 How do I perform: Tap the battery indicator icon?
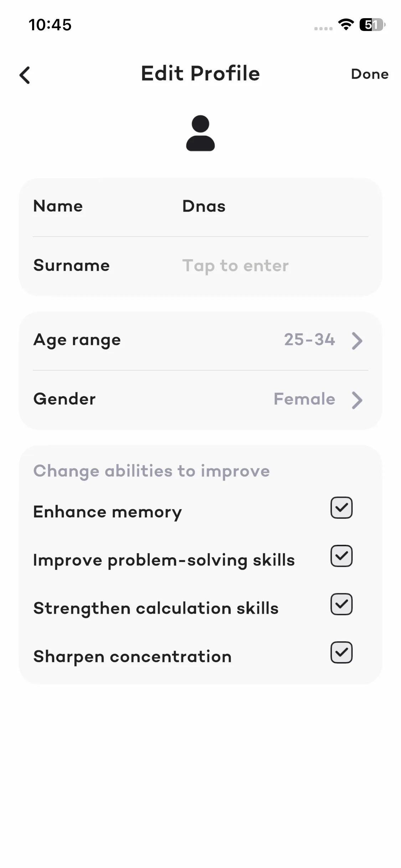(x=372, y=25)
